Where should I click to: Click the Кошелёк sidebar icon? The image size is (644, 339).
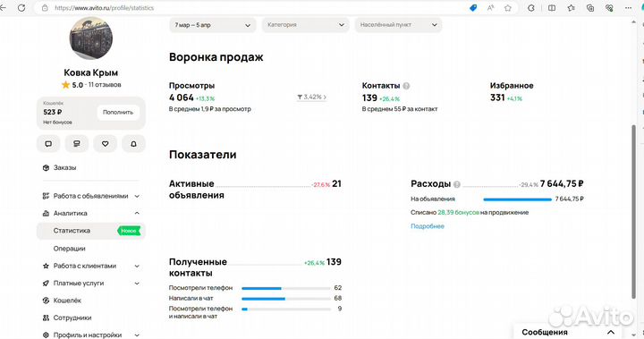pyautogui.click(x=46, y=301)
